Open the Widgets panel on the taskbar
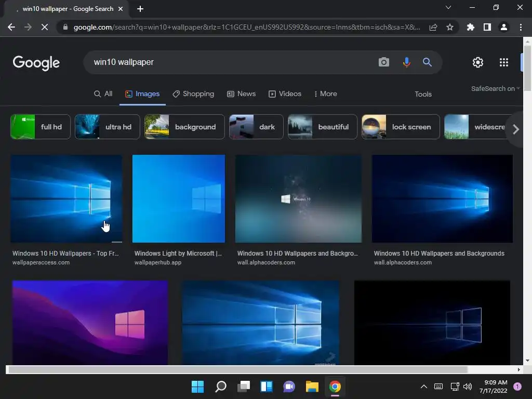The image size is (532, 399). tap(267, 387)
